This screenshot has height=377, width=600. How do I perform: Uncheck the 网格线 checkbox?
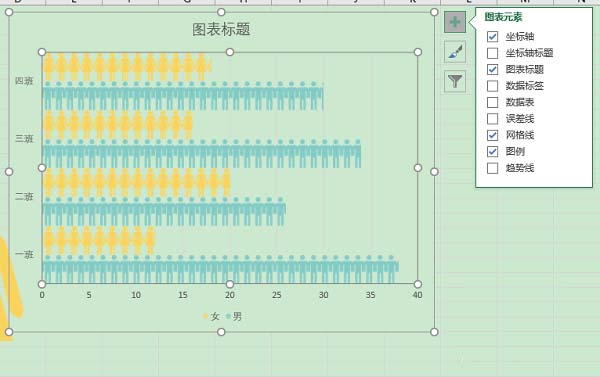492,135
